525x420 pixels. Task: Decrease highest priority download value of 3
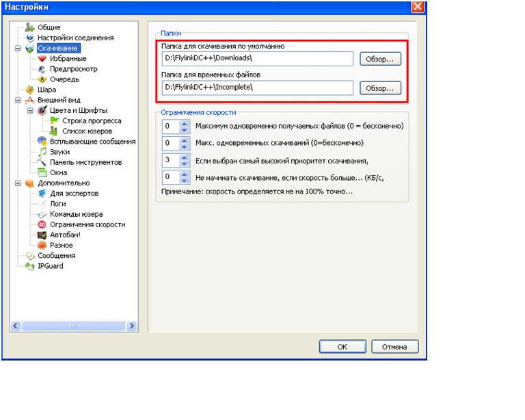tap(184, 163)
